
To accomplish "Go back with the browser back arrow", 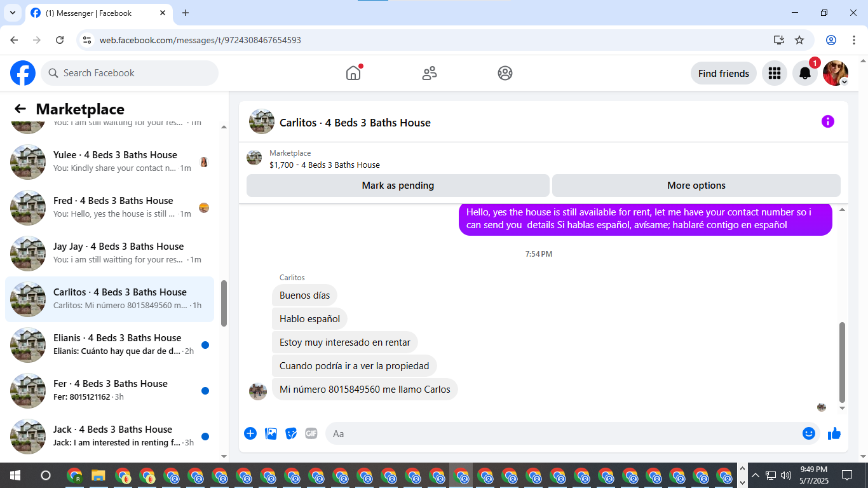I will click(x=14, y=40).
